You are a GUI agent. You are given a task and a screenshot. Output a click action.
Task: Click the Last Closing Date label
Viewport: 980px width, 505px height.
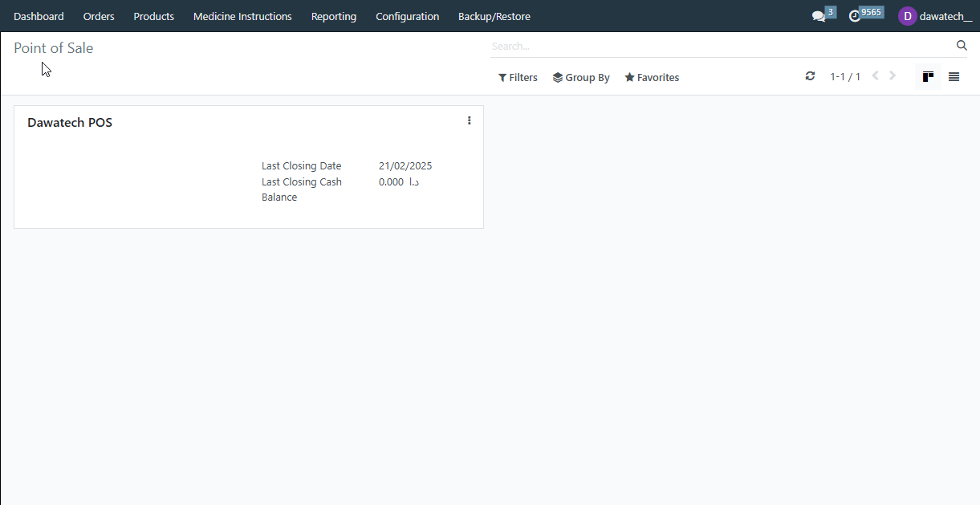[x=302, y=166]
